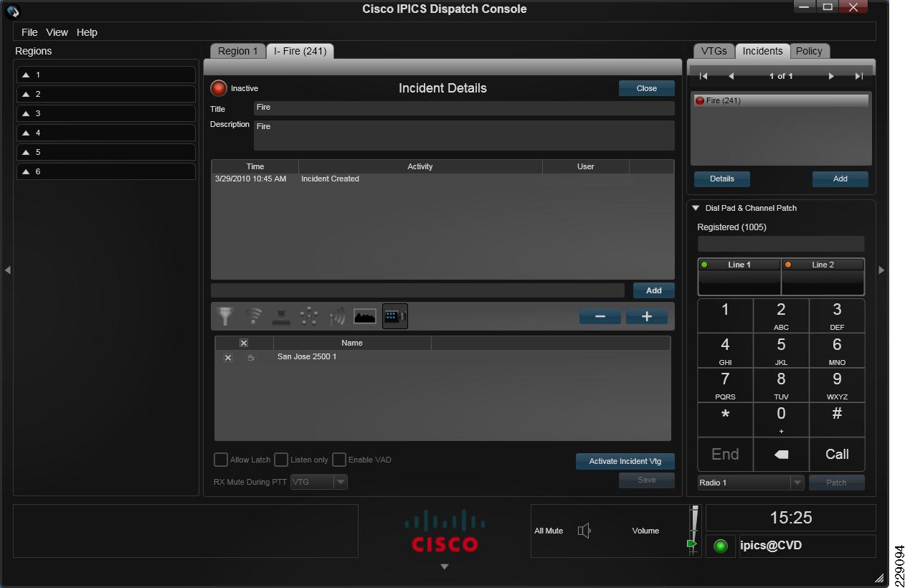This screenshot has width=905, height=588.
Task: Click the dial pad backspace key
Action: (781, 454)
